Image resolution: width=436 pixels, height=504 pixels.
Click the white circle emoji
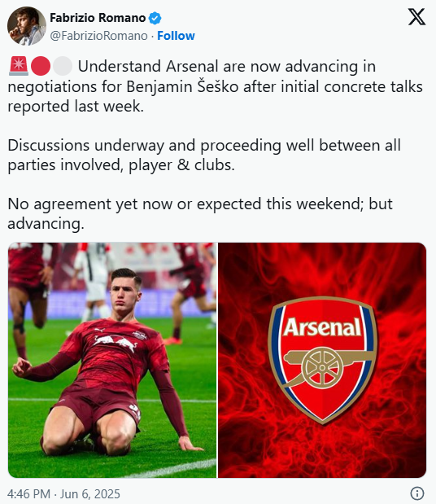tap(63, 66)
